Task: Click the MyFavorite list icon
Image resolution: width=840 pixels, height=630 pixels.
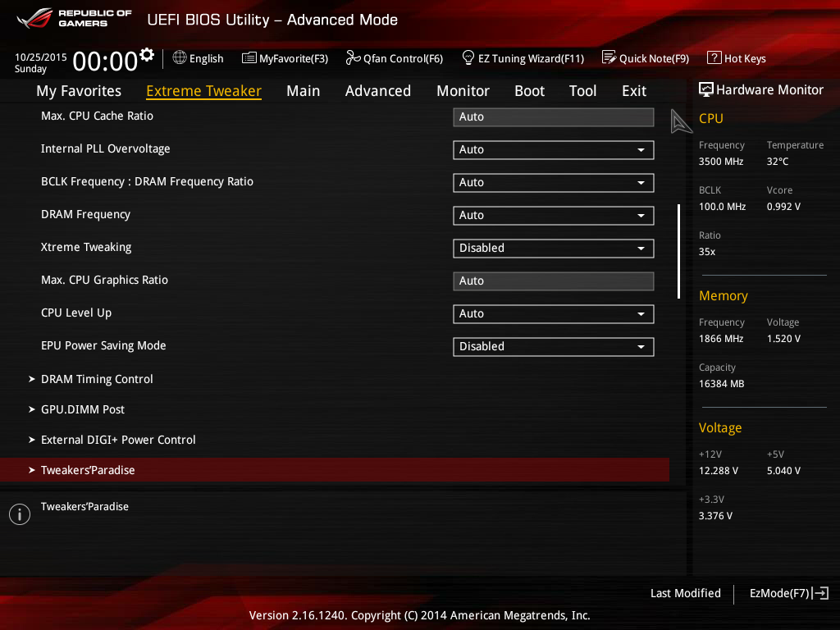Action: pyautogui.click(x=249, y=58)
